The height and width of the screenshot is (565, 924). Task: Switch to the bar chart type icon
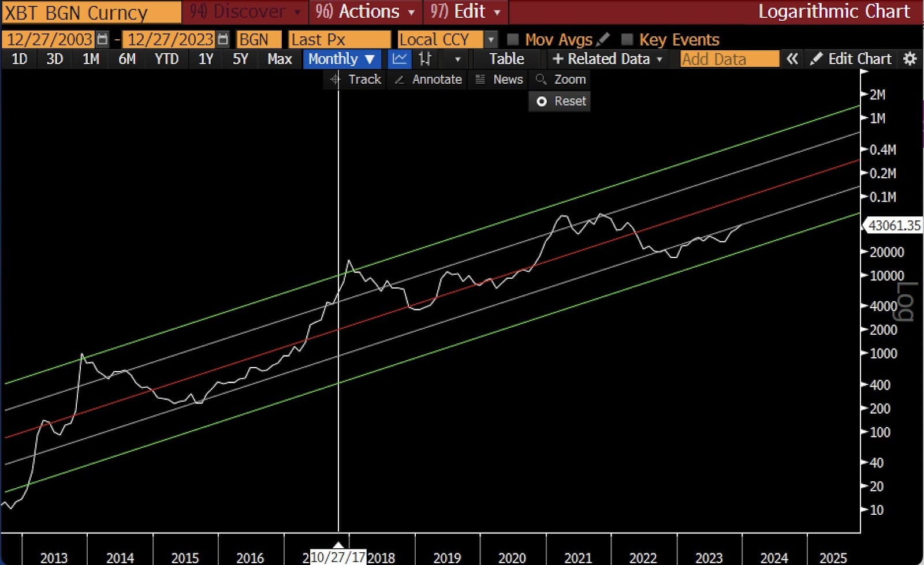pyautogui.click(x=425, y=59)
